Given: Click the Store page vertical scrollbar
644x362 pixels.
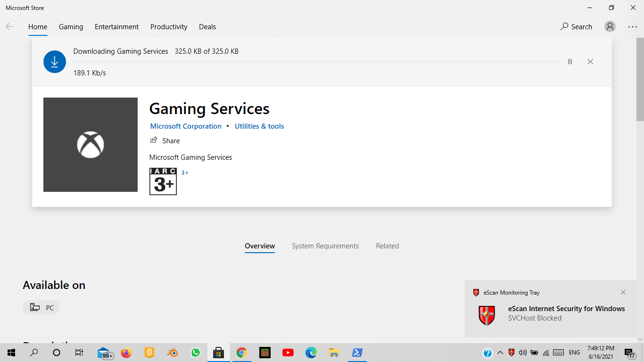Looking at the screenshot, I should (x=640, y=80).
